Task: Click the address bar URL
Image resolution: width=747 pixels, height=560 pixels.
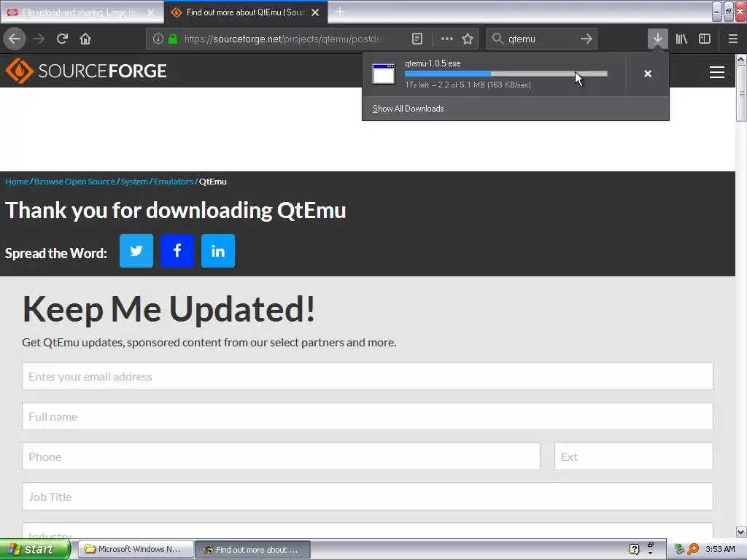Action: [283, 39]
